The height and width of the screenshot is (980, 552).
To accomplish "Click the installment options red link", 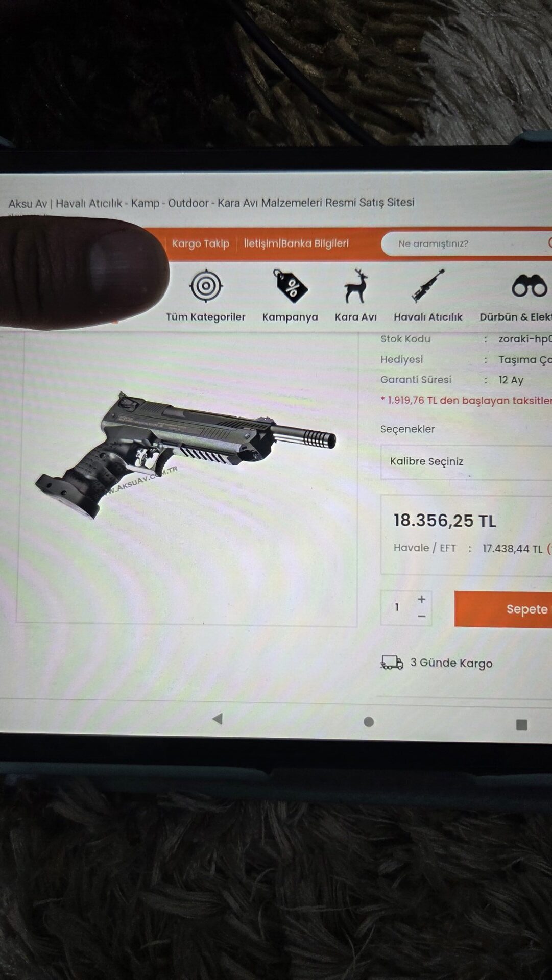I will (466, 400).
